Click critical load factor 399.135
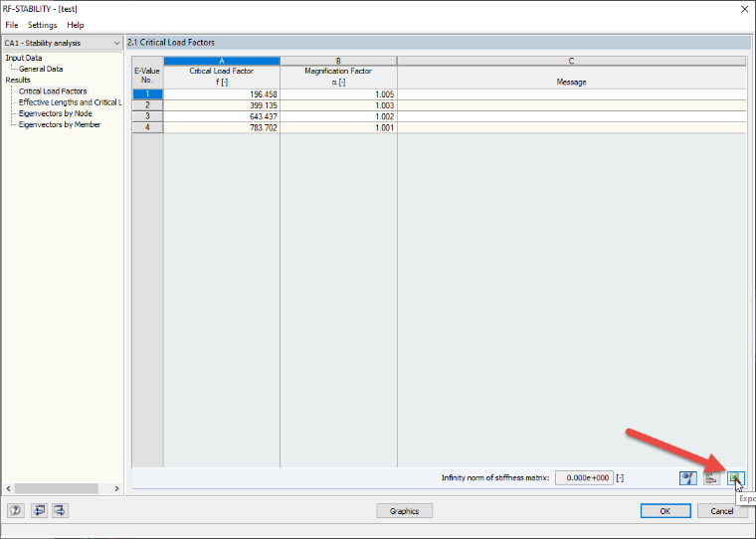The width and height of the screenshot is (756, 539). pyautogui.click(x=222, y=105)
